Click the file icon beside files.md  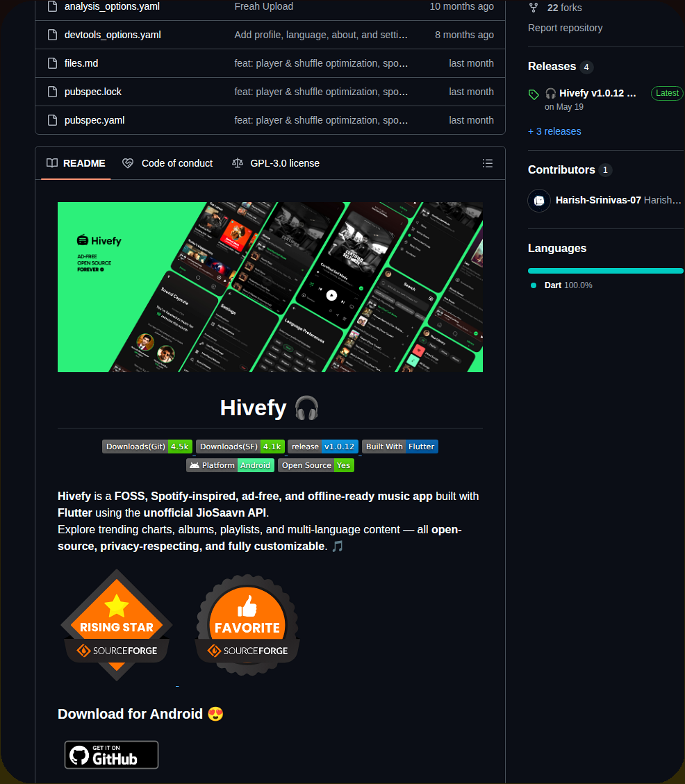click(52, 63)
